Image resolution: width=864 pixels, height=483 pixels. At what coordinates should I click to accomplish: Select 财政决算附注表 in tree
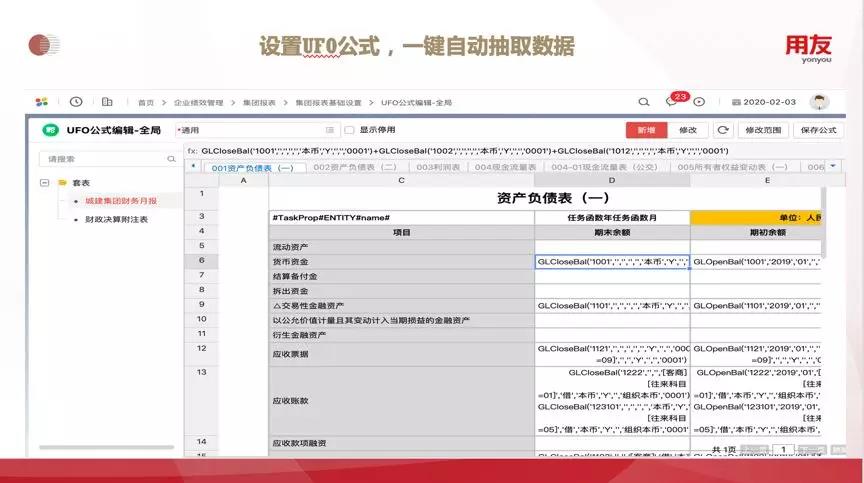tap(116, 219)
